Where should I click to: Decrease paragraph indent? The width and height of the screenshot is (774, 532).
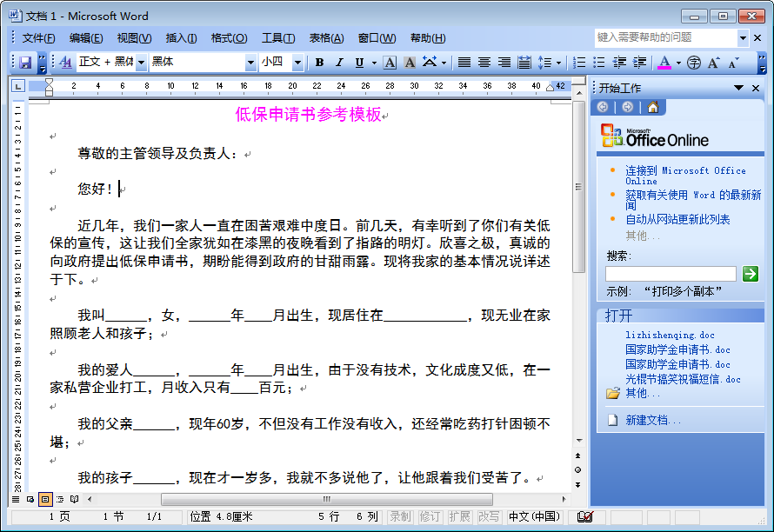tap(619, 63)
